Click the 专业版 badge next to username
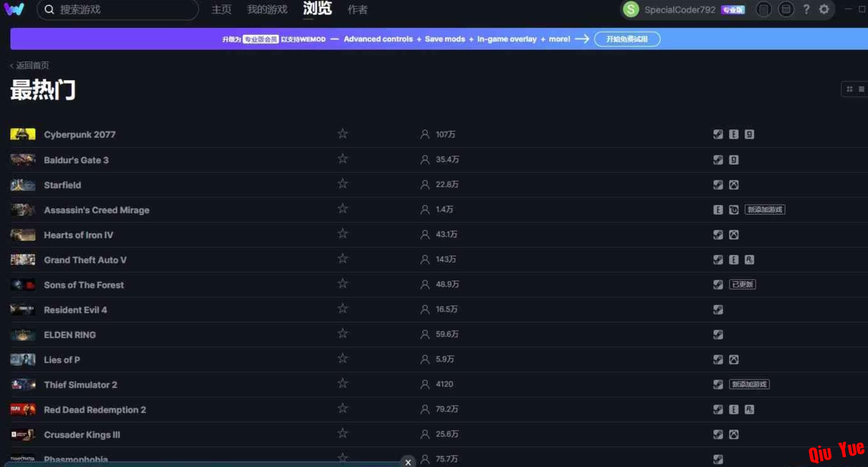Image resolution: width=868 pixels, height=467 pixels. [733, 10]
